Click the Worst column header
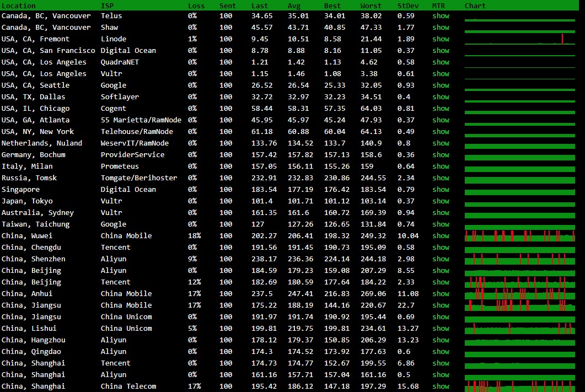Viewport: 585px width, 392px height. coord(371,6)
